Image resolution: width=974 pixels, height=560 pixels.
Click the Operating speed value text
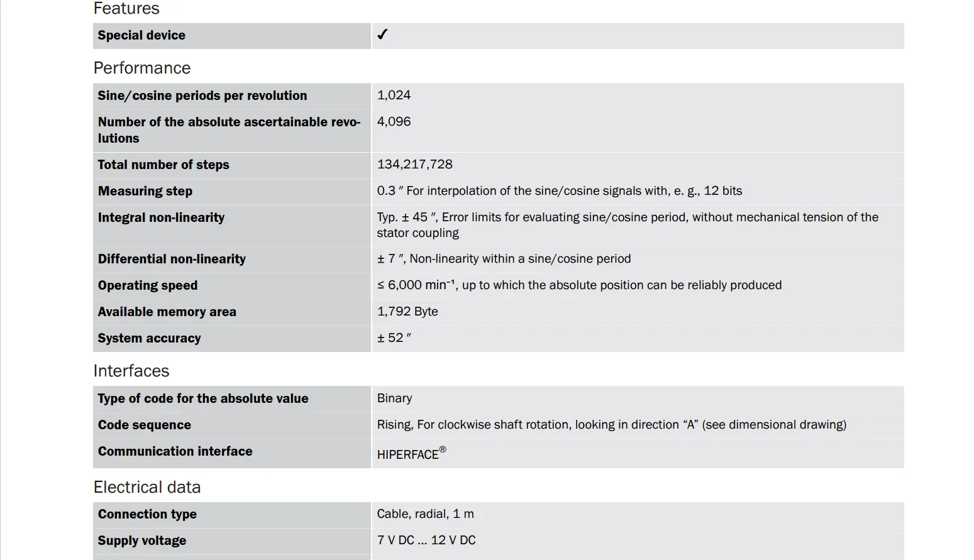click(579, 285)
